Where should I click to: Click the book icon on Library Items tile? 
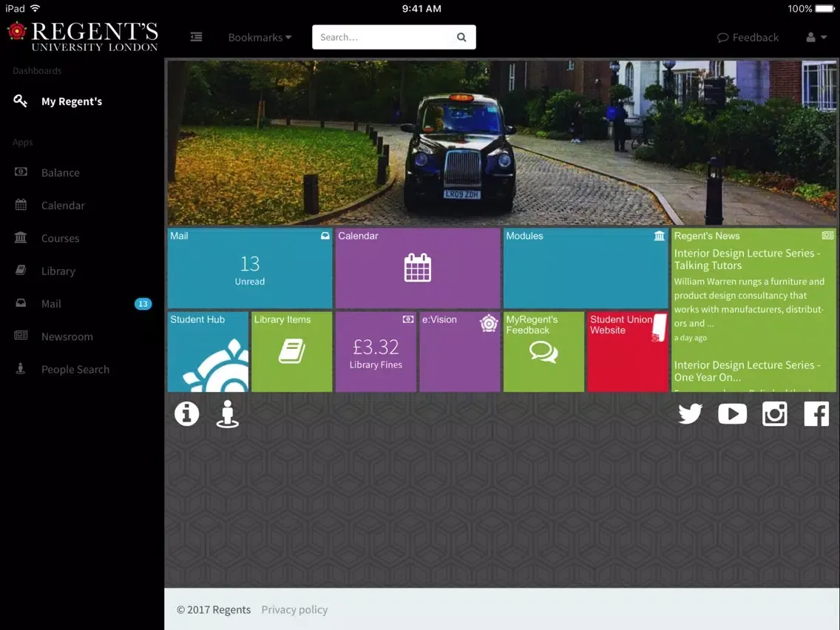(x=292, y=351)
